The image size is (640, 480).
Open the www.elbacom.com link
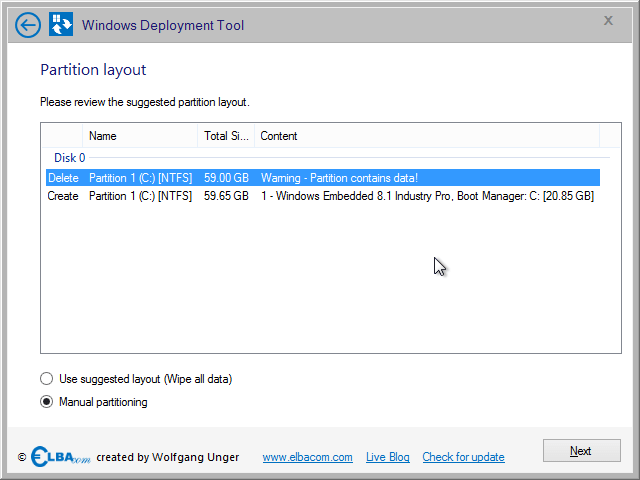click(x=307, y=457)
